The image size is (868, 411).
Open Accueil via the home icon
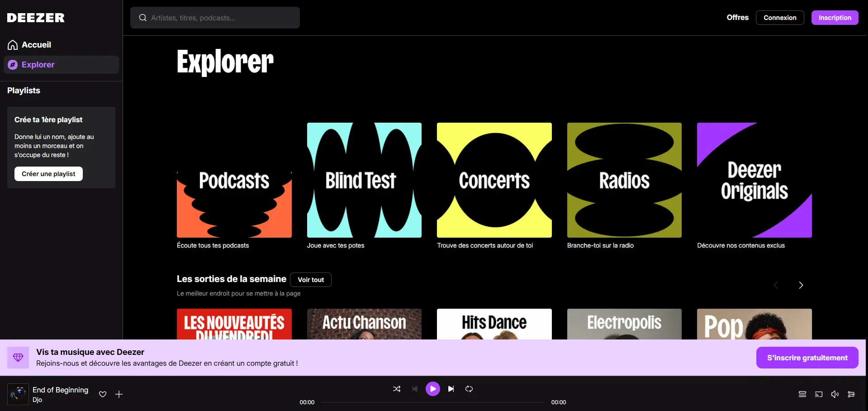pos(12,44)
